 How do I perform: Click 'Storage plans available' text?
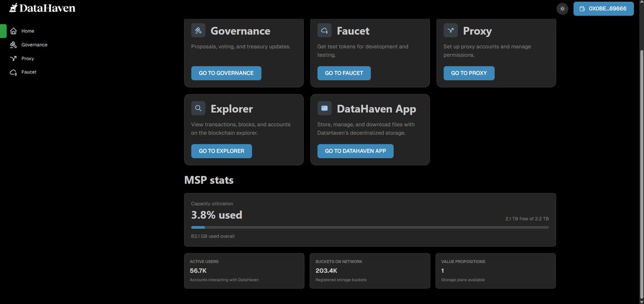point(463,280)
